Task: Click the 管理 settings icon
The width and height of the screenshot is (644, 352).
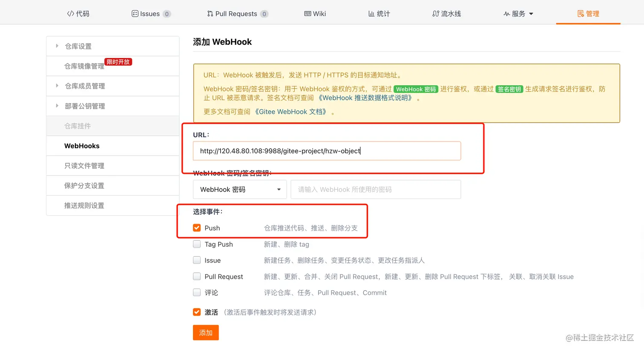Action: tap(581, 14)
